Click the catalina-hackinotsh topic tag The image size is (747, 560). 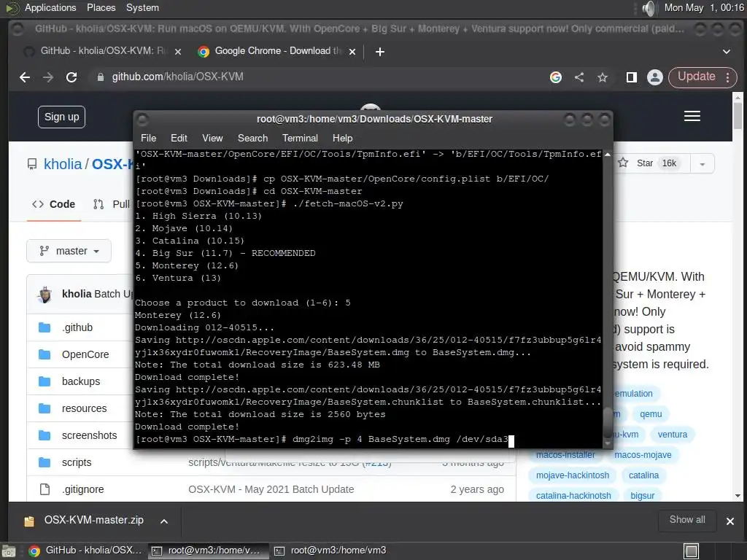(573, 496)
